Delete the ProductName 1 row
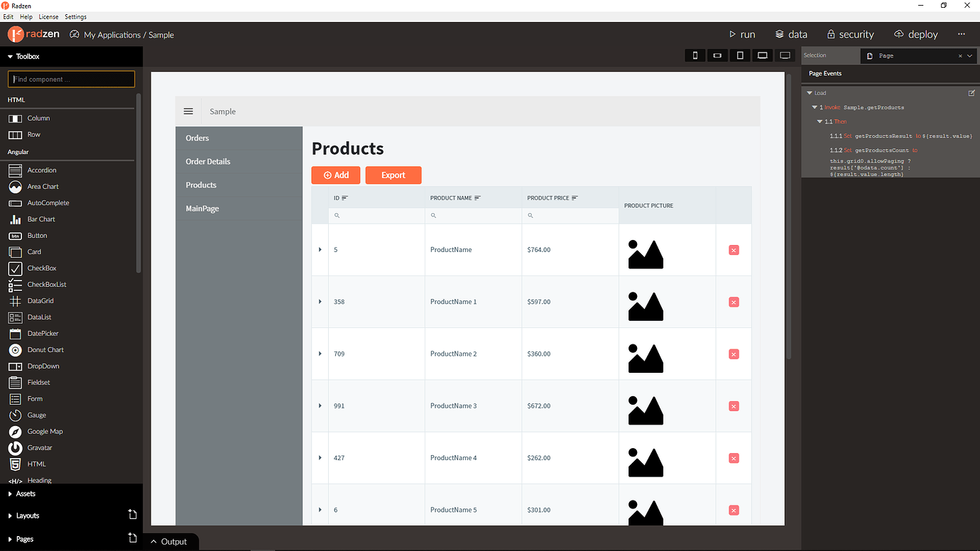Image resolution: width=980 pixels, height=551 pixels. (734, 302)
